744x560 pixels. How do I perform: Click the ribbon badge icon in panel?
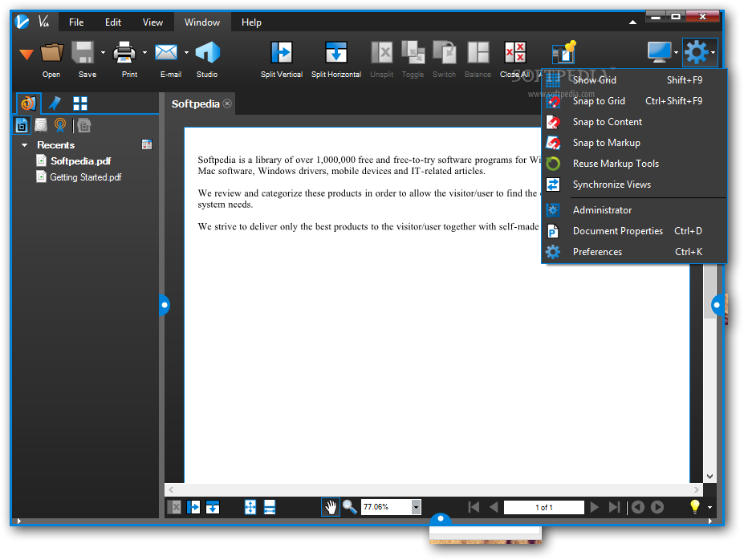point(59,125)
